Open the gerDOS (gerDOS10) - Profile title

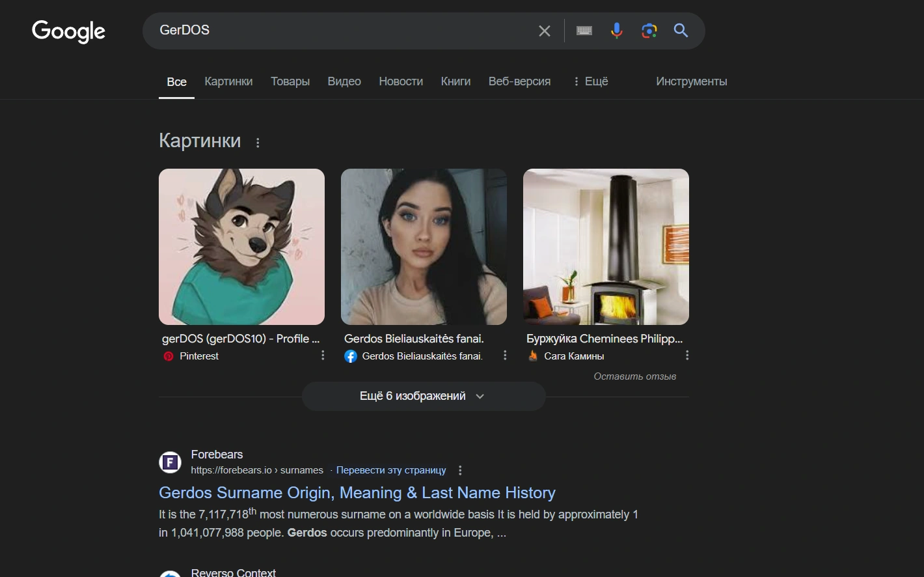(x=241, y=339)
